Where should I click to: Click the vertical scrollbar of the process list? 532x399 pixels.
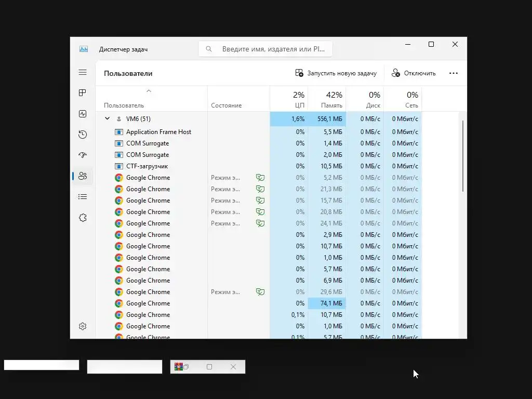[x=463, y=156]
